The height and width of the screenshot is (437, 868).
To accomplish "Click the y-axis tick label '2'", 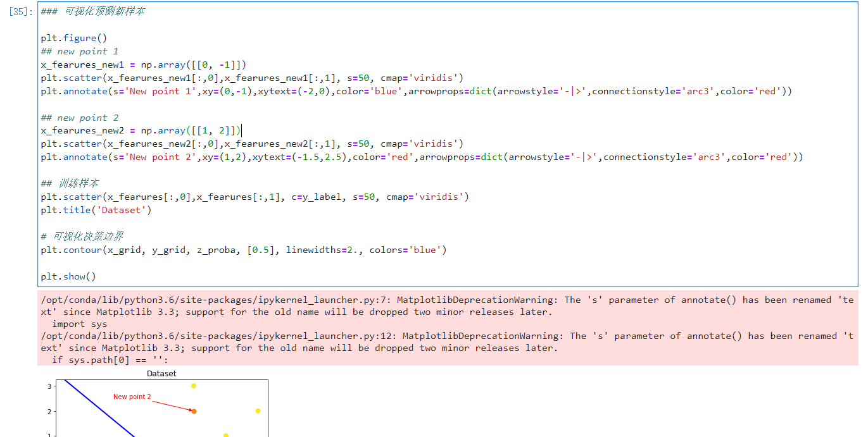I will click(49, 411).
